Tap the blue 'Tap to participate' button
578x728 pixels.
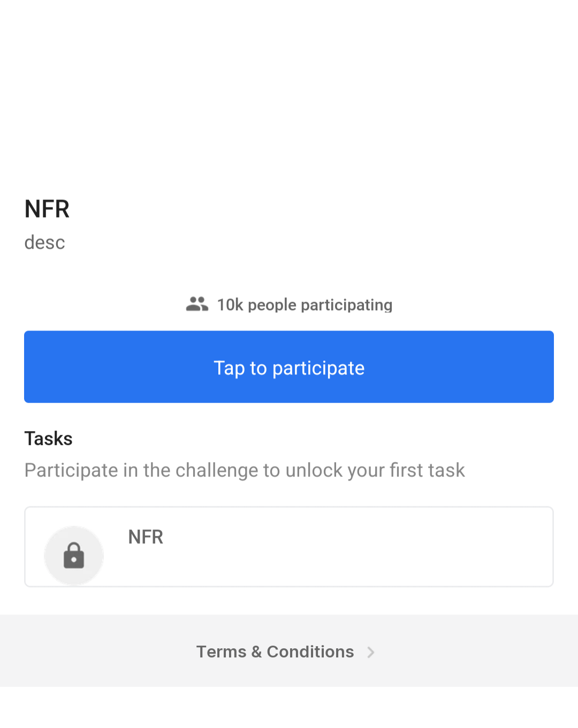coord(289,367)
